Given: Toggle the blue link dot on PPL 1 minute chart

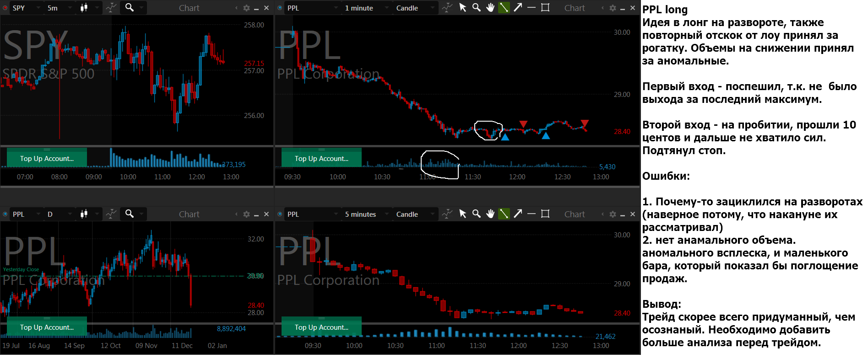Looking at the screenshot, I should pos(280,8).
